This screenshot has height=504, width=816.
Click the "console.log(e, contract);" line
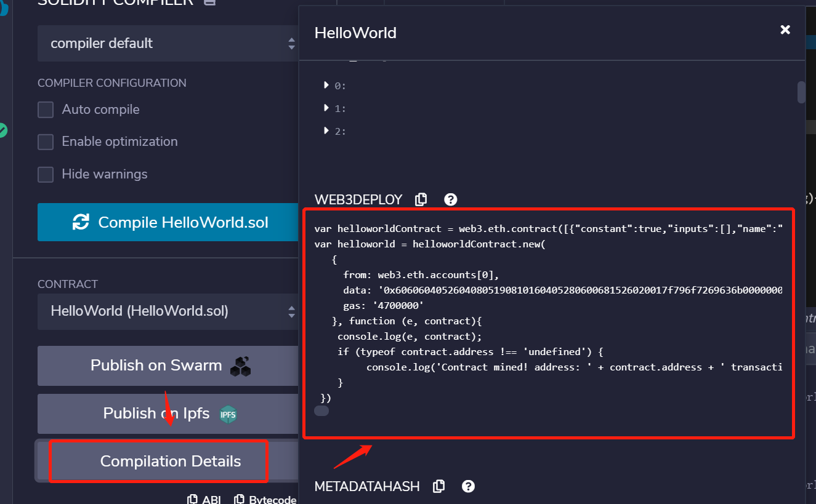pos(410,336)
